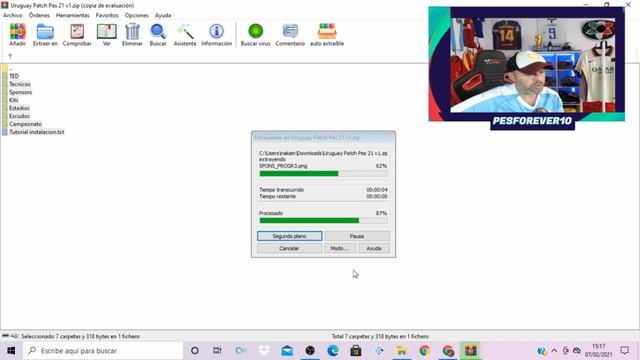640x360 pixels.
Task: Open the Herramientas menu
Action: [73, 15]
